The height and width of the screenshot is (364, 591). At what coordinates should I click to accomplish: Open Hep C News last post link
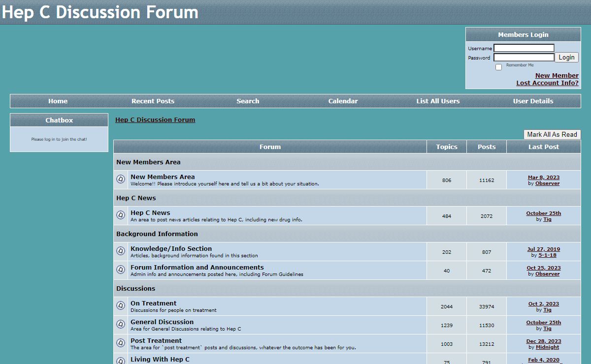pos(544,213)
